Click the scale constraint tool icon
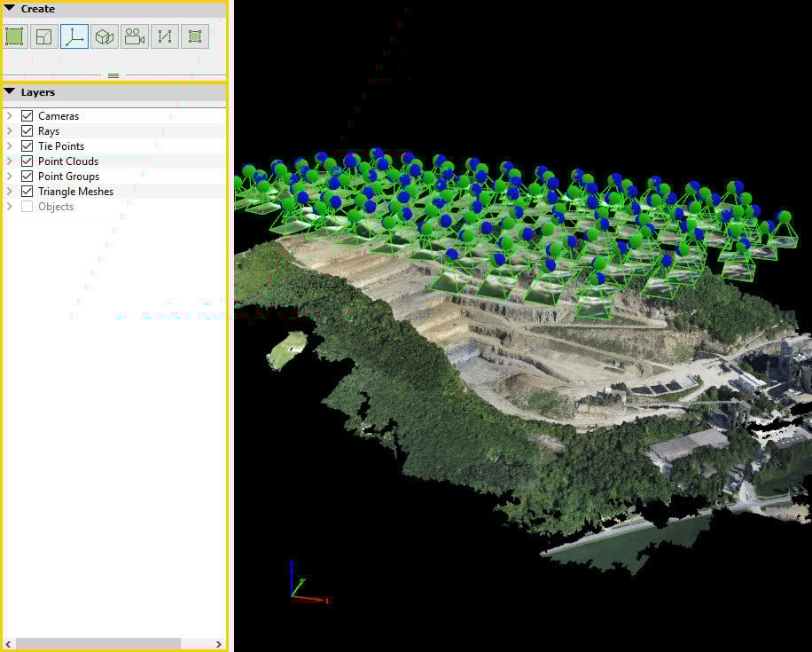This screenshot has height=652, width=812. [x=44, y=36]
